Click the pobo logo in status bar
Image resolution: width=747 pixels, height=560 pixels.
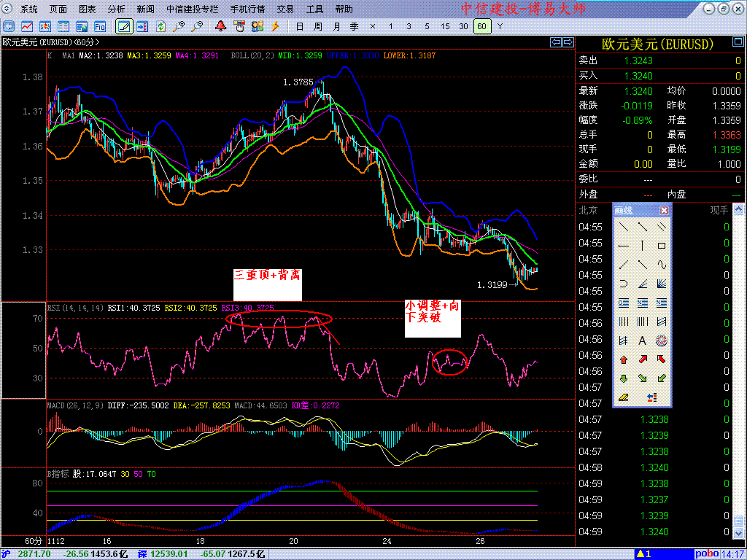pyautogui.click(x=707, y=554)
